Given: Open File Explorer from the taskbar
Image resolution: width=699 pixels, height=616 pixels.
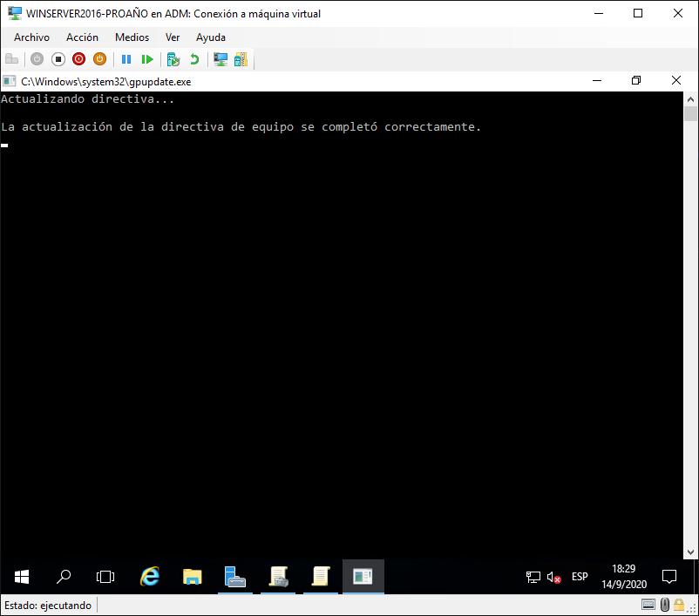Looking at the screenshot, I should (x=192, y=577).
